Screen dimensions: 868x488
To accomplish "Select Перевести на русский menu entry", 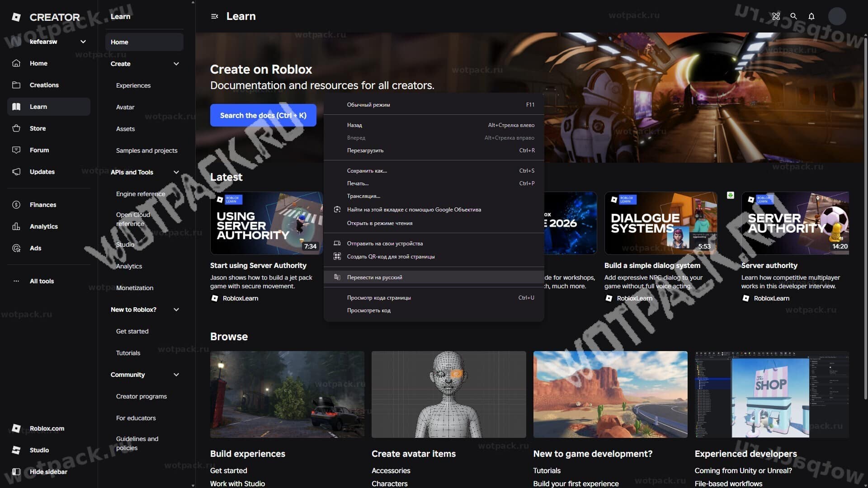I will point(434,277).
